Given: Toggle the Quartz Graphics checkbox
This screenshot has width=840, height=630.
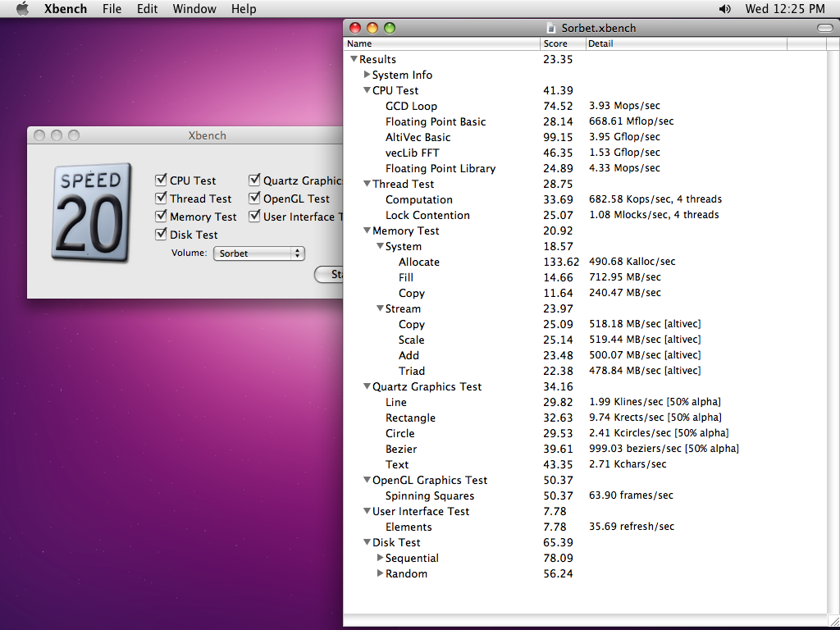Looking at the screenshot, I should (x=254, y=180).
